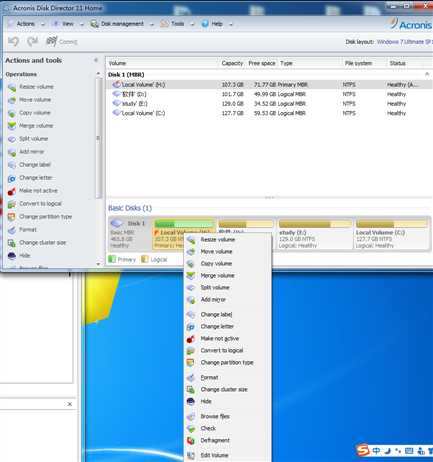Choose Merge volume in context menu
The image size is (433, 462).
(x=228, y=276)
